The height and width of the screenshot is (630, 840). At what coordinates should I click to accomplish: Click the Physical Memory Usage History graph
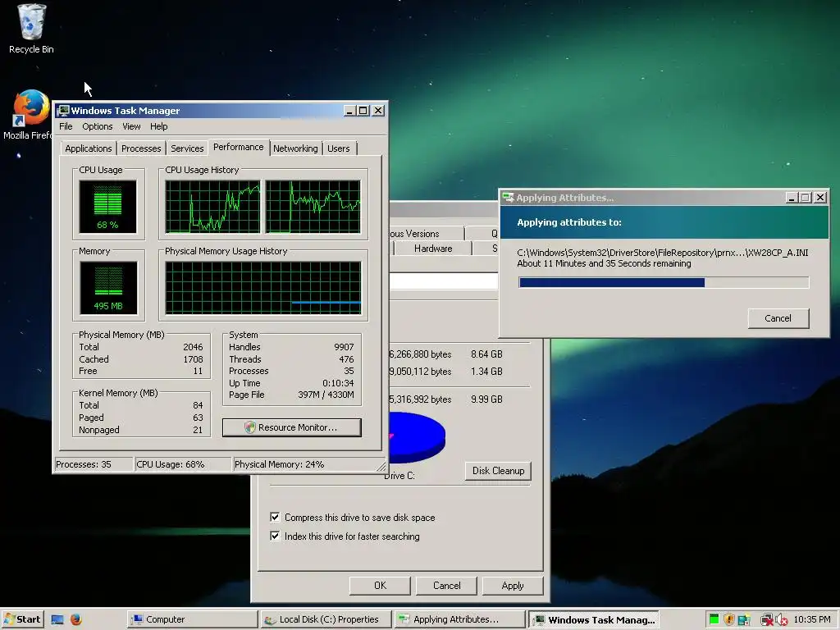[x=263, y=288]
